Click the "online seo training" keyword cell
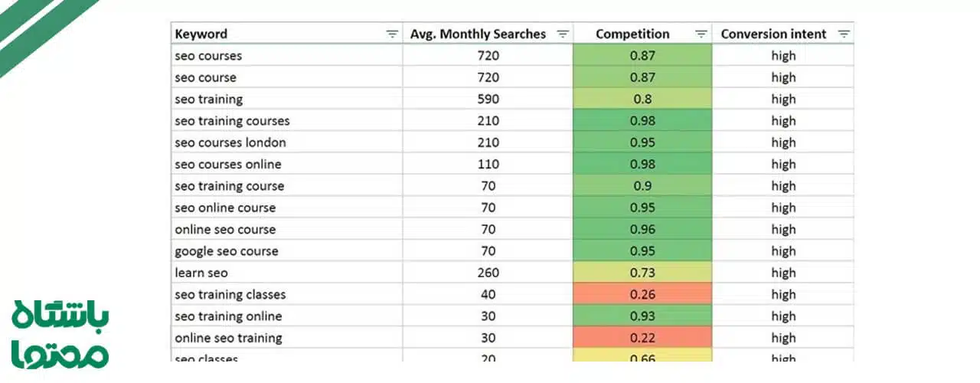The height and width of the screenshot is (383, 980). pyautogui.click(x=228, y=338)
